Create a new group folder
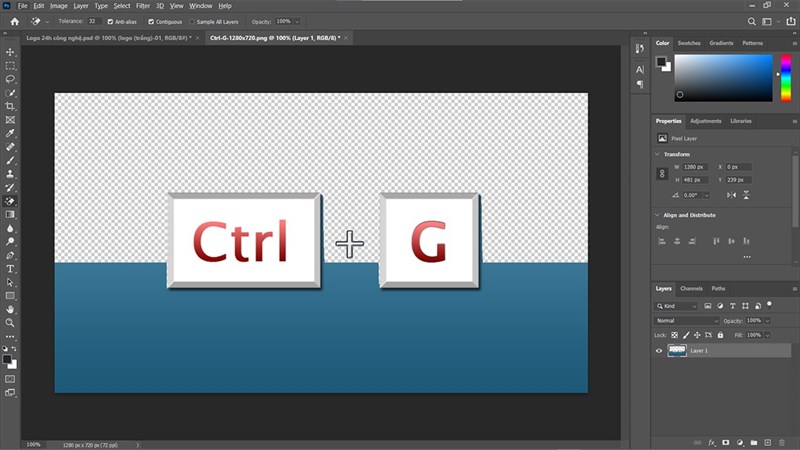This screenshot has height=450, width=800. (754, 443)
